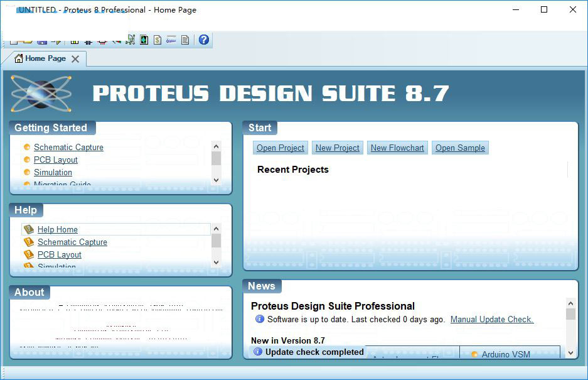Click the Help panel scrollbar thumb
Image resolution: width=588 pixels, height=380 pixels.
(216, 241)
